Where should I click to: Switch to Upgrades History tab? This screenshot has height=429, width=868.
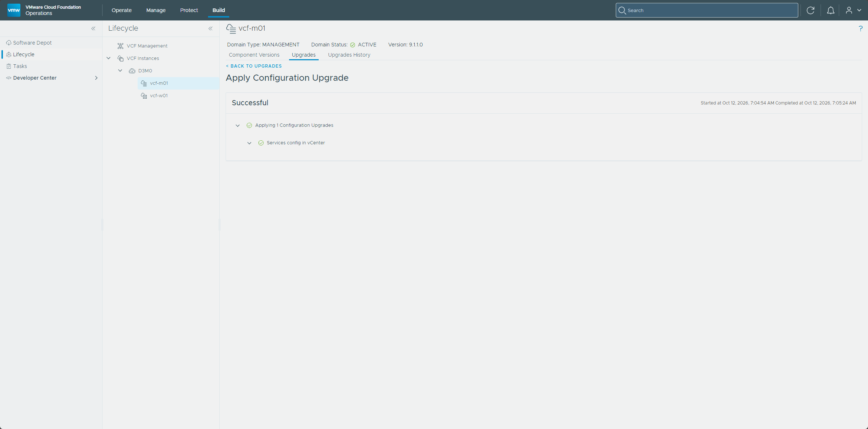[x=349, y=55]
